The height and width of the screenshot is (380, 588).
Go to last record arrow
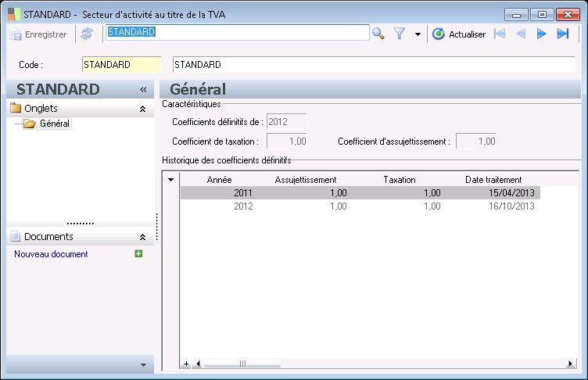563,34
